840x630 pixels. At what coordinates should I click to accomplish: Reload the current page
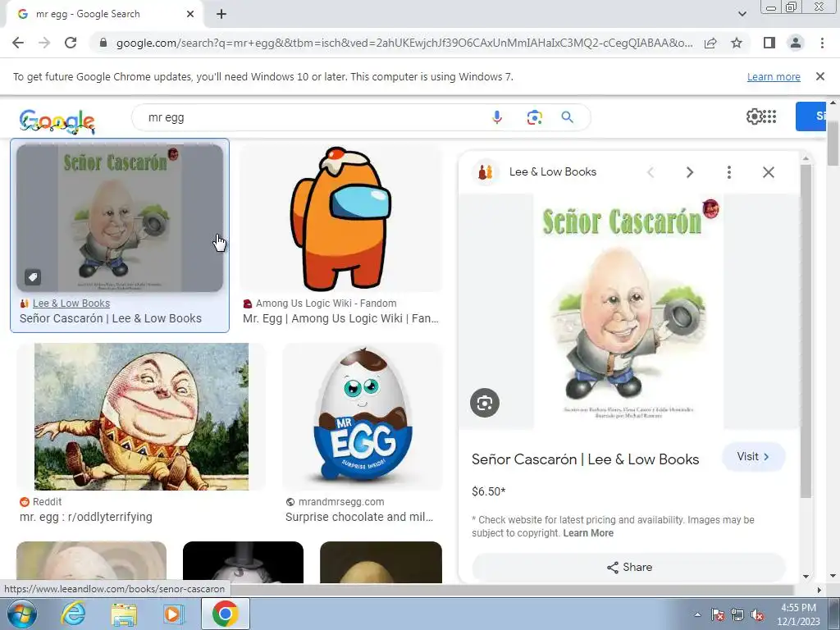point(71,43)
